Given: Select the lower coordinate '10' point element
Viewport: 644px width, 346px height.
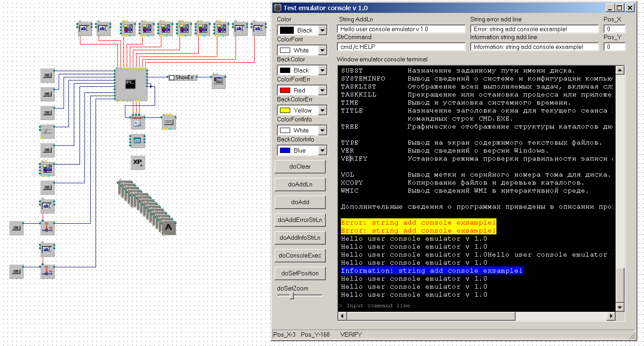Looking at the screenshot, I should pyautogui.click(x=47, y=271).
